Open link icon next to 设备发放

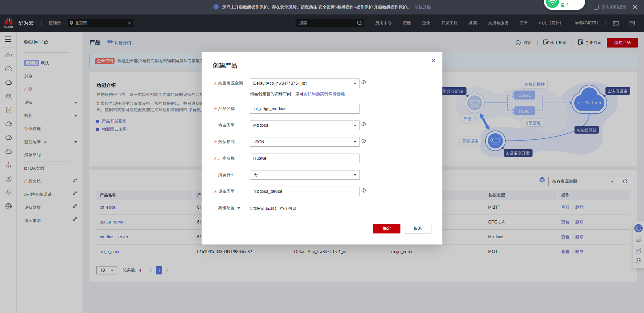pos(75,206)
